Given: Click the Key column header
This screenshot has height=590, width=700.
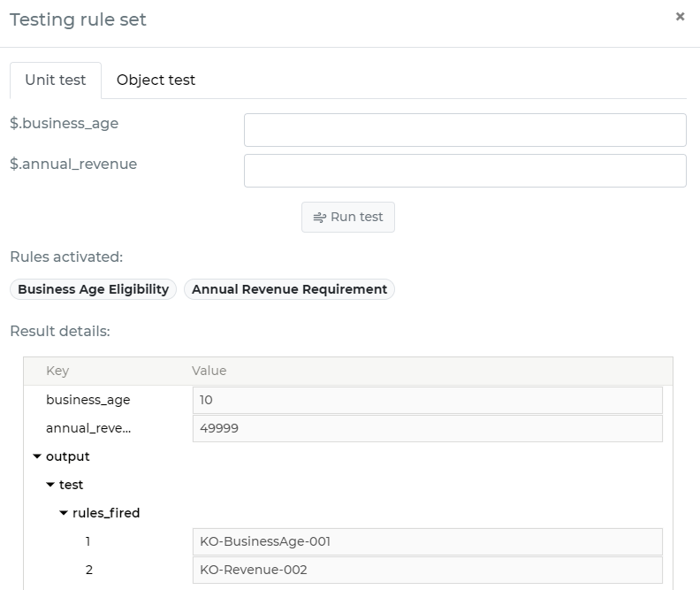Looking at the screenshot, I should click(x=57, y=371).
